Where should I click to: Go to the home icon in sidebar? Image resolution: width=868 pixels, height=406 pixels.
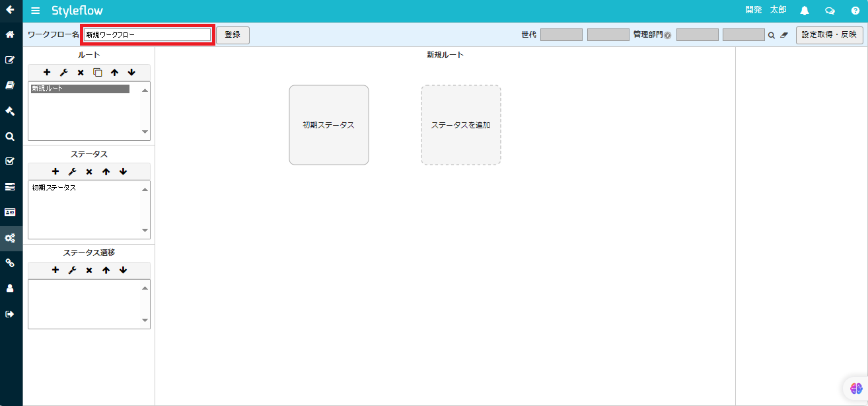[x=10, y=34]
